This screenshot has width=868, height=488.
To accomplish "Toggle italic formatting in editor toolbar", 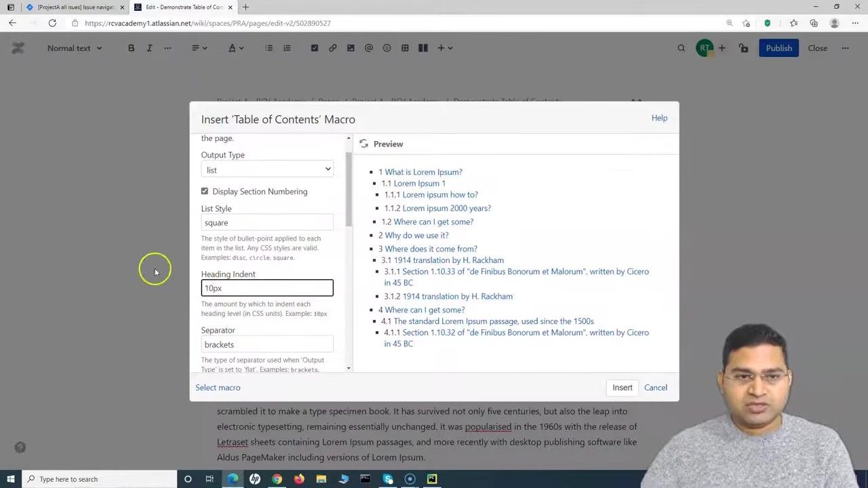I will click(x=149, y=48).
